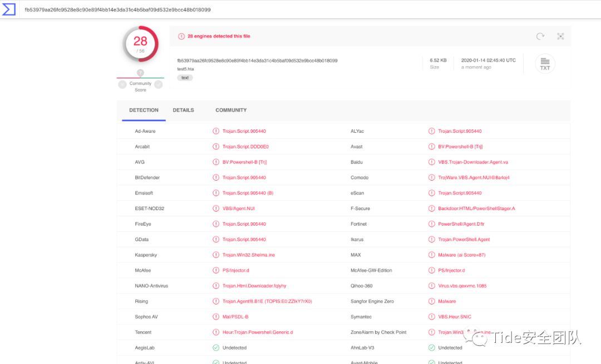Image resolution: width=601 pixels, height=364 pixels.
Task: Click Sophos AV result Mal/PSDL-B
Action: click(x=235, y=317)
